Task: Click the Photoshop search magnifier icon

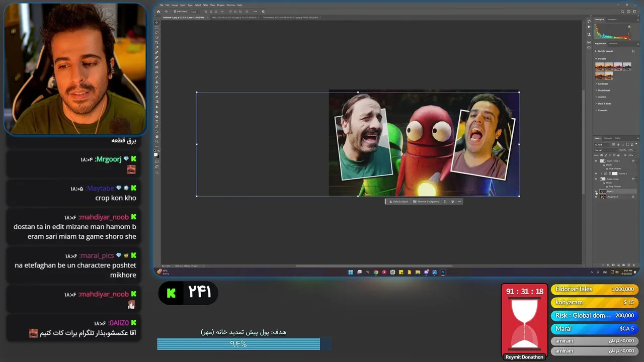Action: [x=622, y=12]
